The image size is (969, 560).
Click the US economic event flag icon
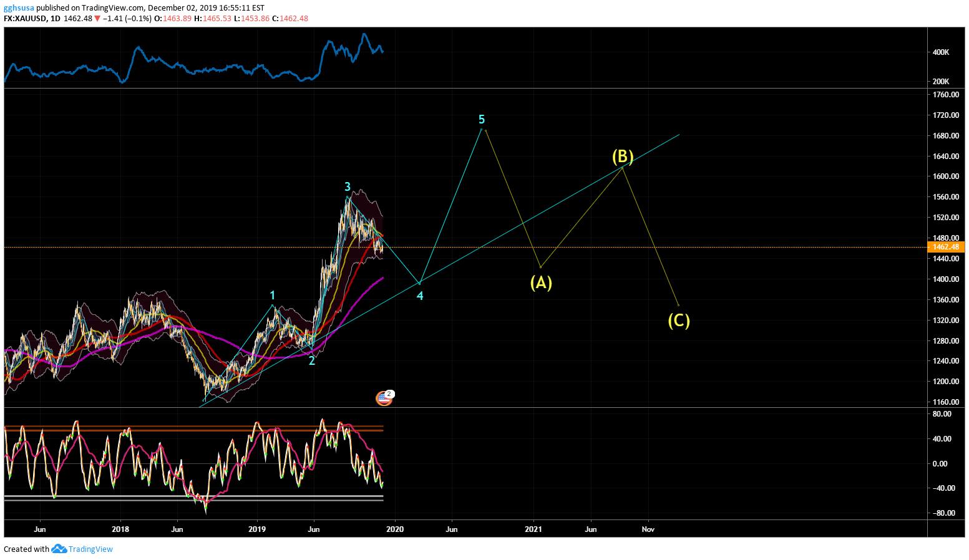click(384, 398)
